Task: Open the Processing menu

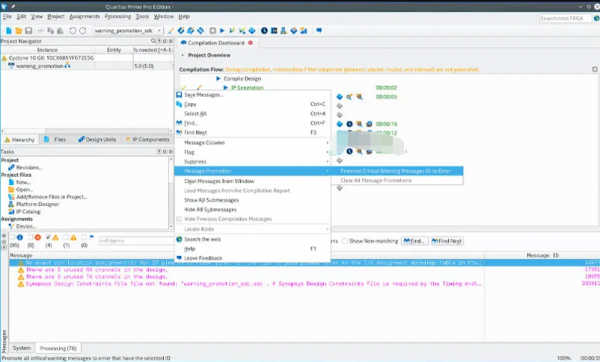Action: [x=117, y=16]
